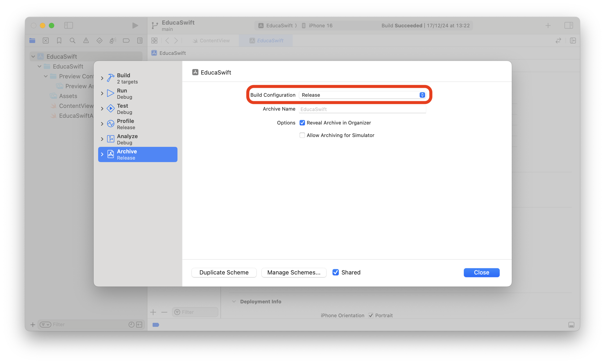Click the Build Succeeded status
Screen dimensions: 605x364
coord(425,26)
